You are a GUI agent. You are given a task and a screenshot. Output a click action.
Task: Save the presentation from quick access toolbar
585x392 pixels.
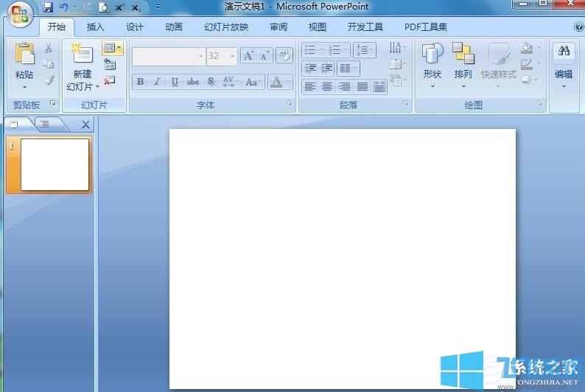[48, 7]
